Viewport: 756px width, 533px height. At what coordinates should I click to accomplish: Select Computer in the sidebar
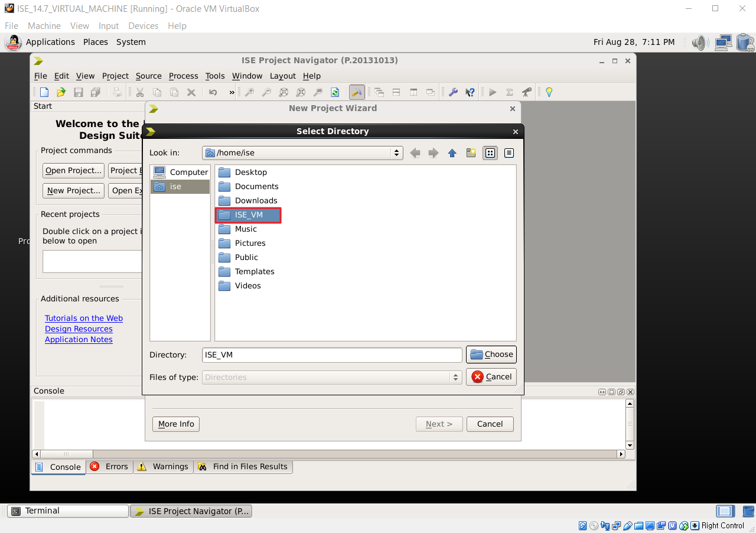coord(180,172)
